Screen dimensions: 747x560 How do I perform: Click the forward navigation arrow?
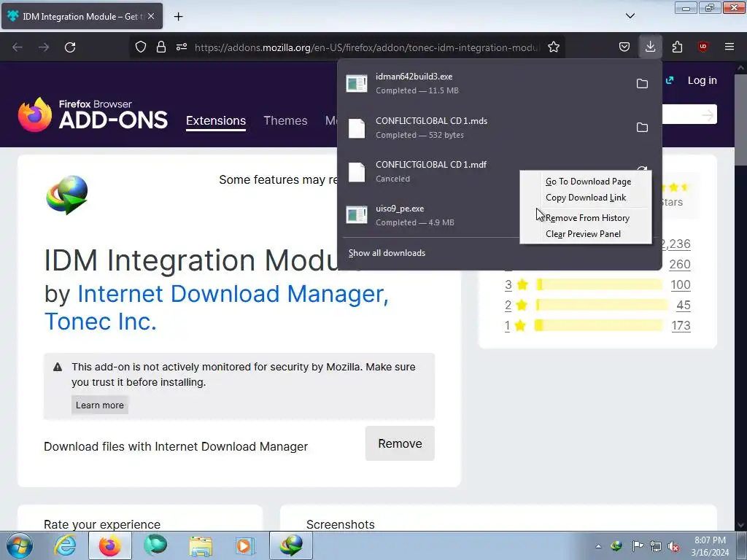[44, 47]
